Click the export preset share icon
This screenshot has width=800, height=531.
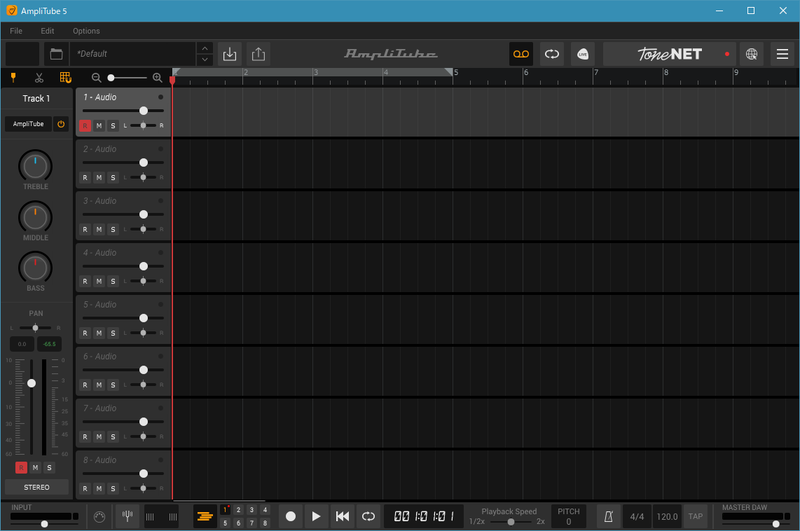click(259, 54)
